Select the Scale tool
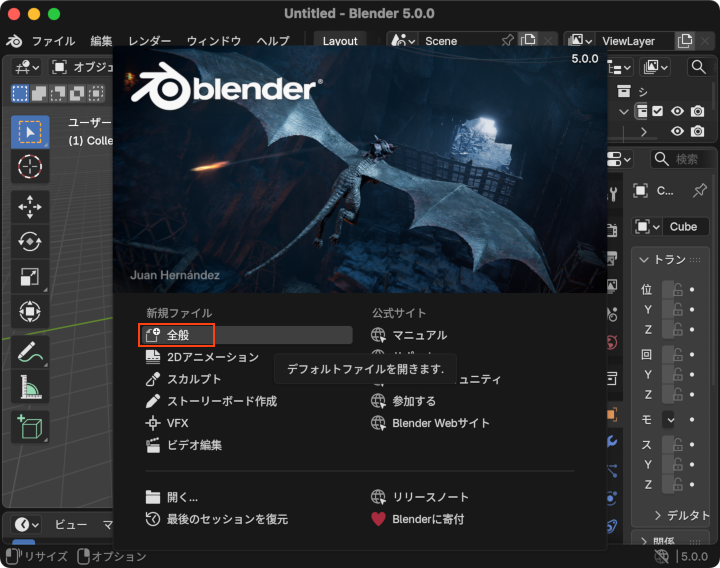720x568 pixels. (x=30, y=276)
